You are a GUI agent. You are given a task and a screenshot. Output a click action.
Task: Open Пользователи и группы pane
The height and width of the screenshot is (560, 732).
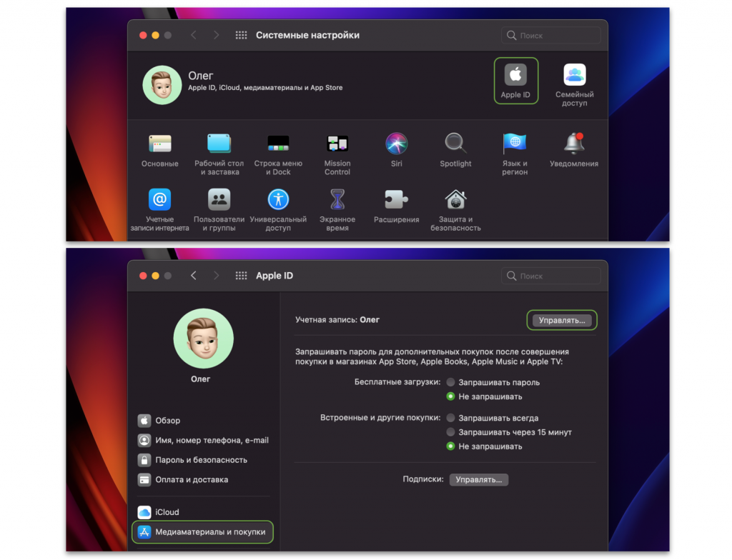pyautogui.click(x=219, y=211)
